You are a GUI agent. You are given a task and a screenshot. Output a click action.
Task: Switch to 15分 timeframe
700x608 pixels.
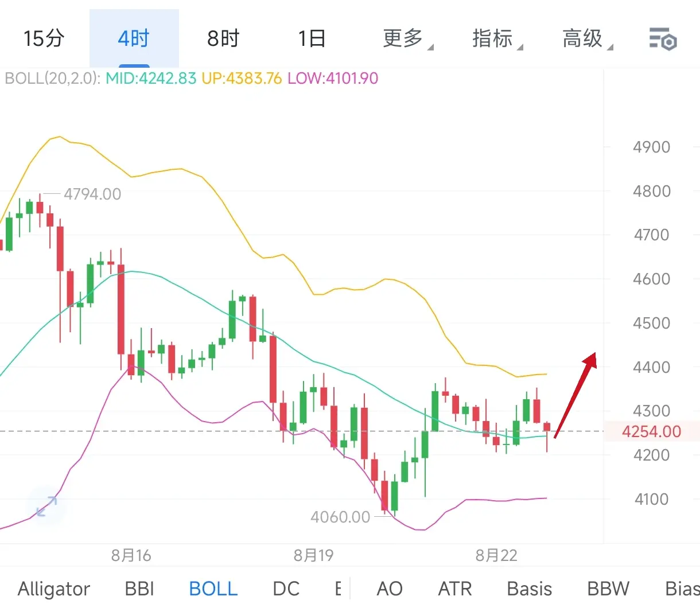coord(44,38)
